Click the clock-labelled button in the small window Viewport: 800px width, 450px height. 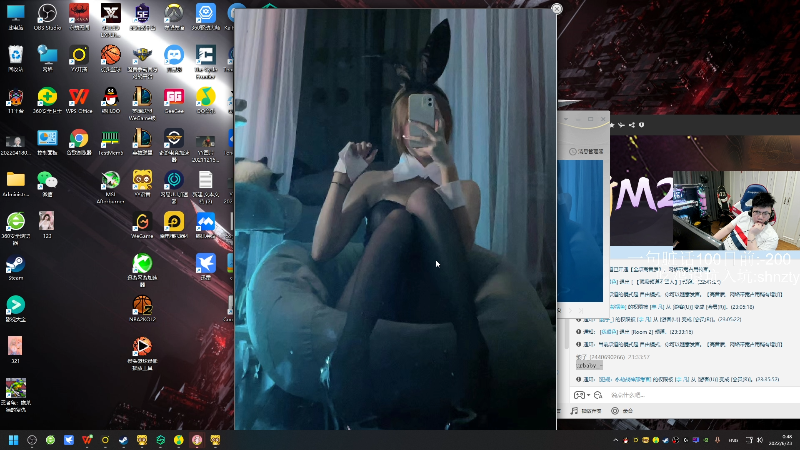586,152
